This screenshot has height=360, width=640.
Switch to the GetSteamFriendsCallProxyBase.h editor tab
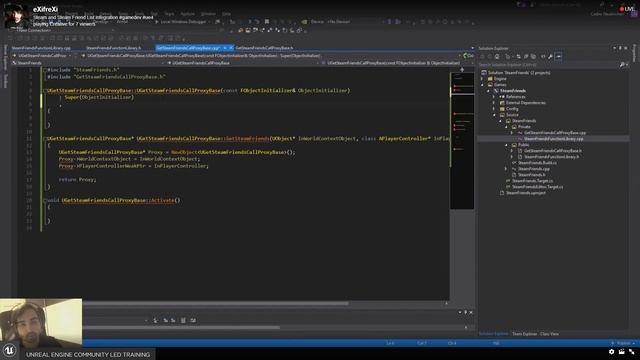point(264,48)
